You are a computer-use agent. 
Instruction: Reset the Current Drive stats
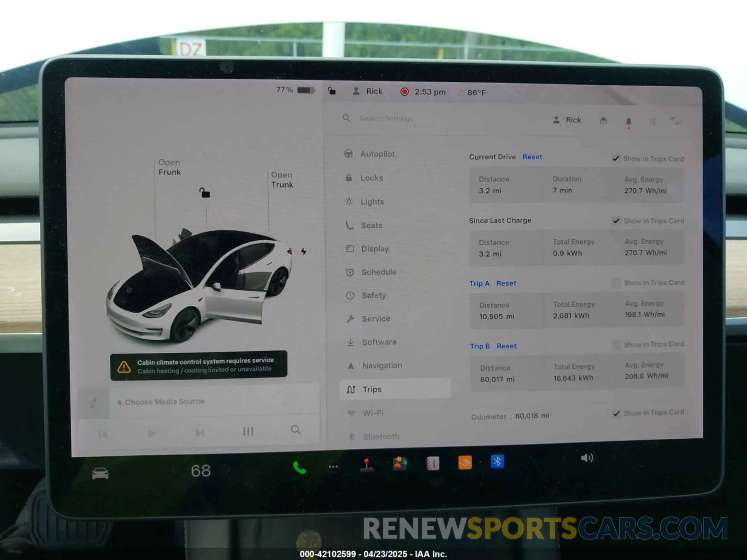[532, 157]
